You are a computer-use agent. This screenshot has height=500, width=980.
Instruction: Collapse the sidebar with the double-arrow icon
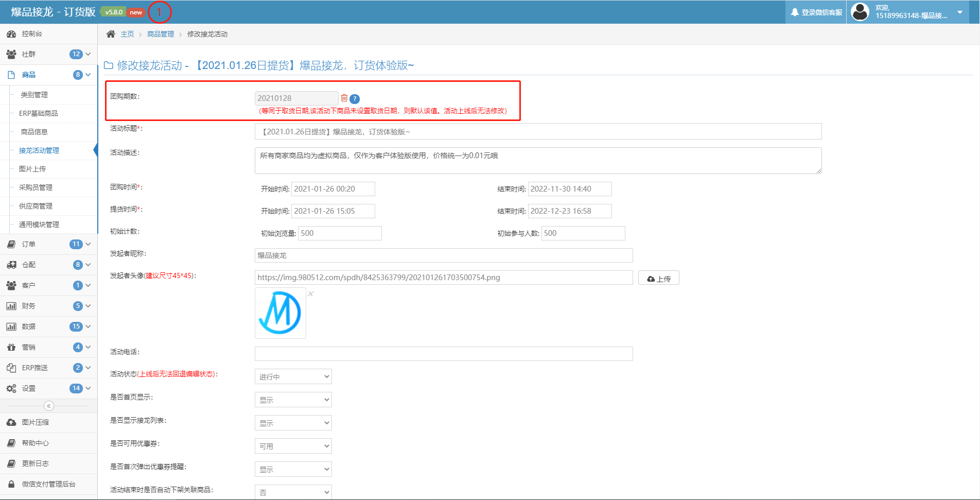pos(49,406)
